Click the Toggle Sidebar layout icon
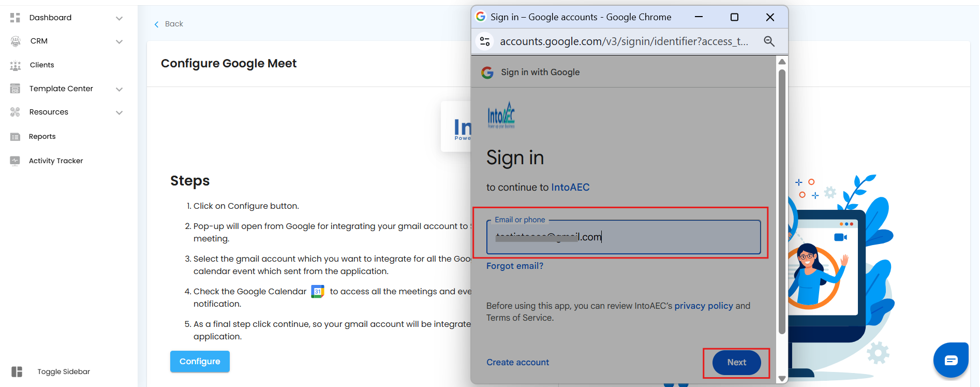Viewport: 980px width, 387px height. 17,371
